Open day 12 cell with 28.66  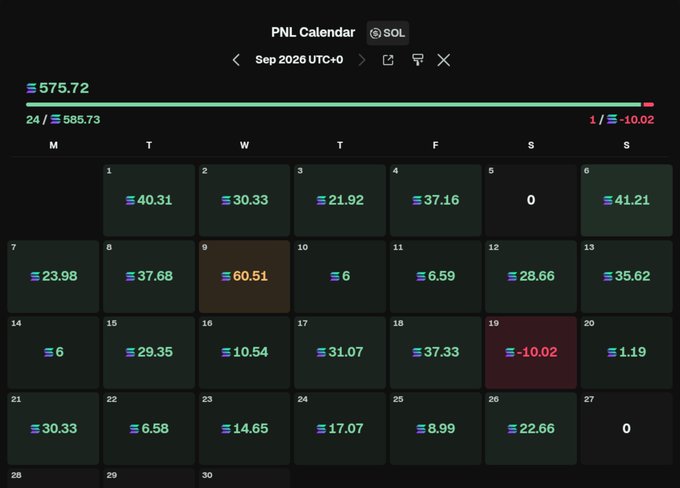[531, 276]
